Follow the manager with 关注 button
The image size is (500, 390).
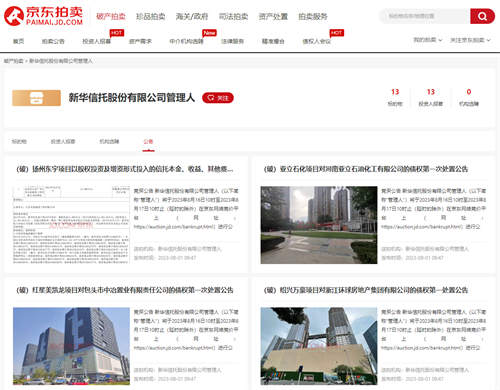click(218, 98)
